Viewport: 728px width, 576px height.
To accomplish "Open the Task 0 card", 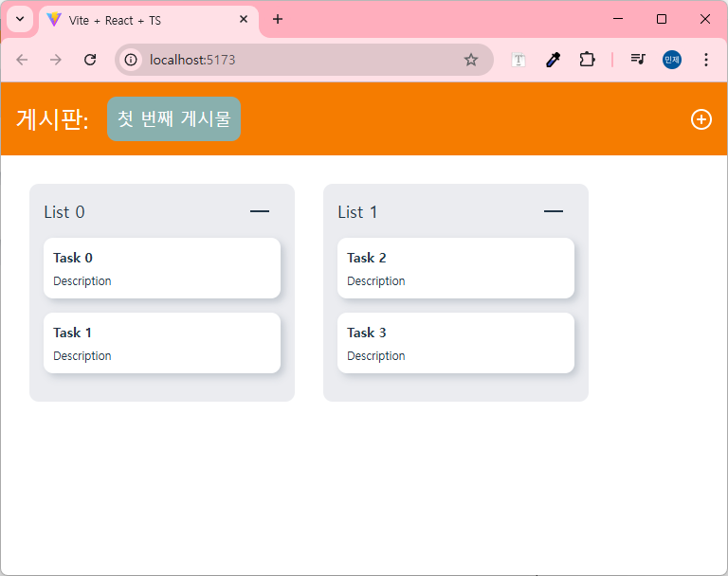I will (162, 268).
